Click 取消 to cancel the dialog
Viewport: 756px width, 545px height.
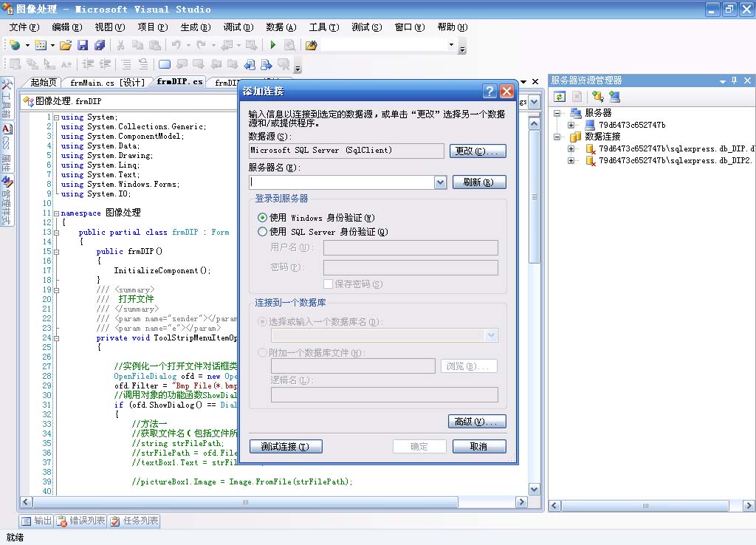pyautogui.click(x=478, y=447)
